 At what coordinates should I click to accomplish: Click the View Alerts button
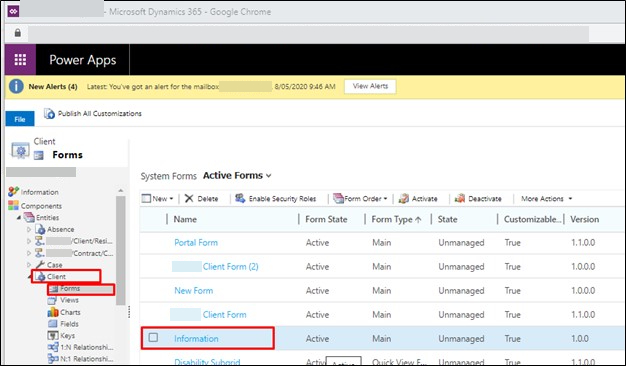[x=370, y=86]
